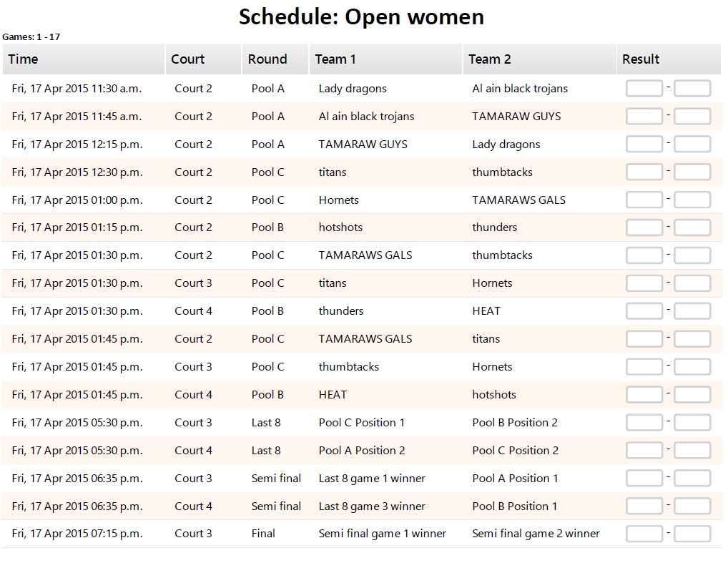Focus second score box in the Final row

pyautogui.click(x=692, y=534)
